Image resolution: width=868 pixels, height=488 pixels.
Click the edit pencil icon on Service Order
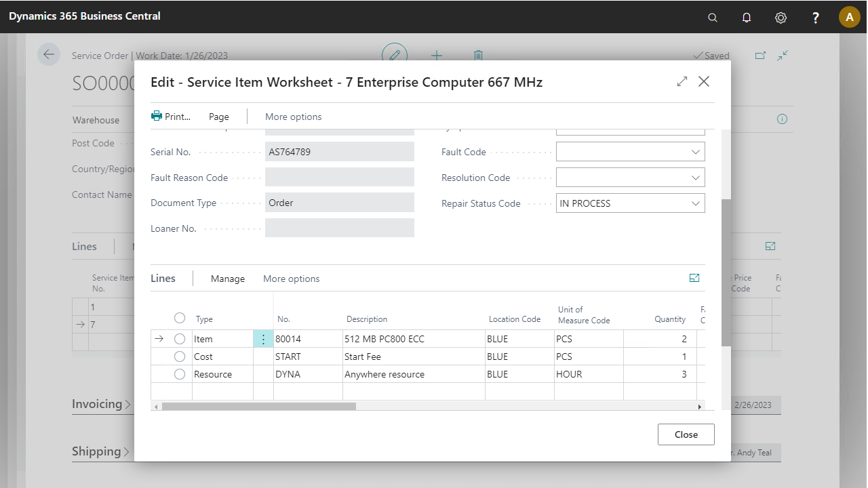(395, 54)
